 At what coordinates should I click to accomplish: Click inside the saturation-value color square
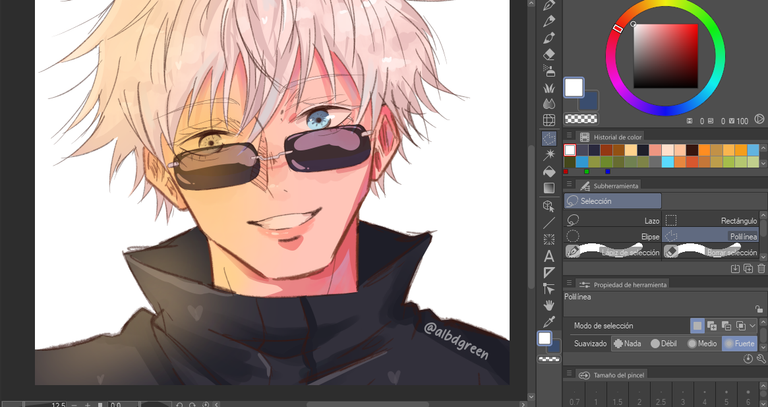(x=666, y=56)
